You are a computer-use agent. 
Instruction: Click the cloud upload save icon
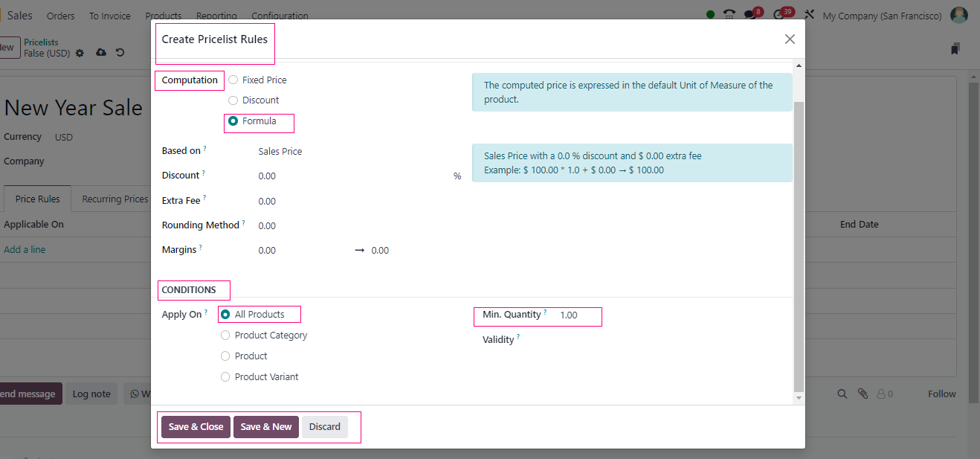click(101, 53)
